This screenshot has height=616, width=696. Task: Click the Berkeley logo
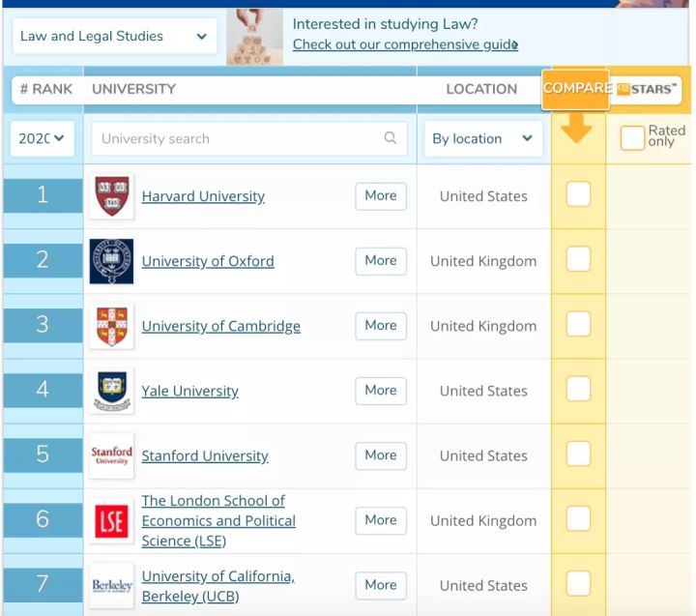(x=111, y=585)
